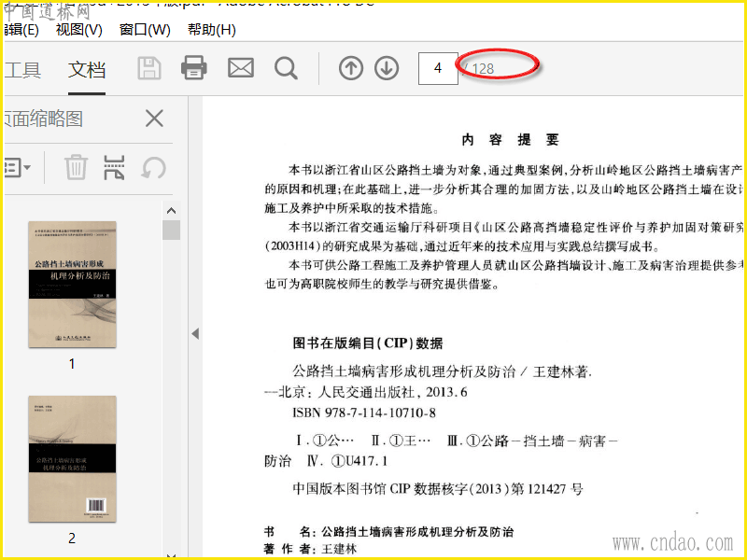Open the 视图(V) menu

click(x=79, y=30)
